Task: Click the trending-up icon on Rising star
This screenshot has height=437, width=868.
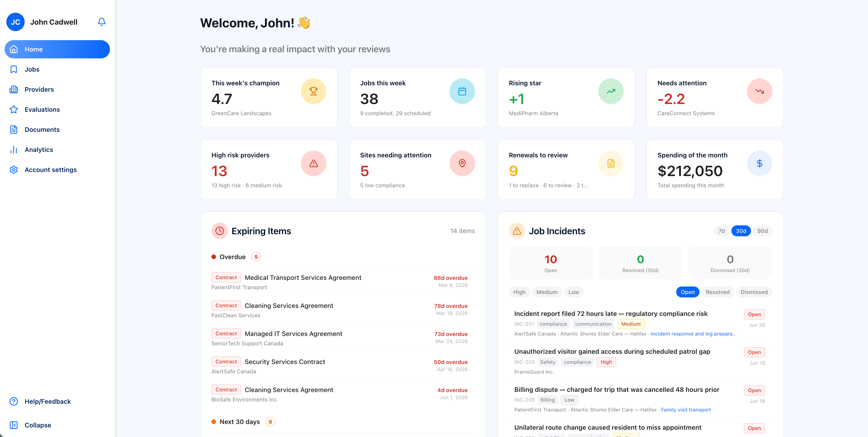Action: (x=611, y=91)
